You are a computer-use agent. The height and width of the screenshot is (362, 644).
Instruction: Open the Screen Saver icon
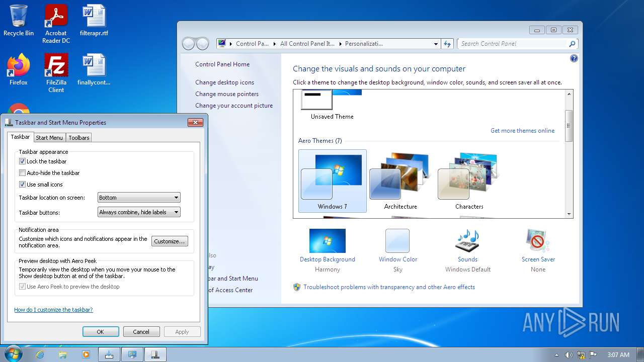pyautogui.click(x=538, y=241)
